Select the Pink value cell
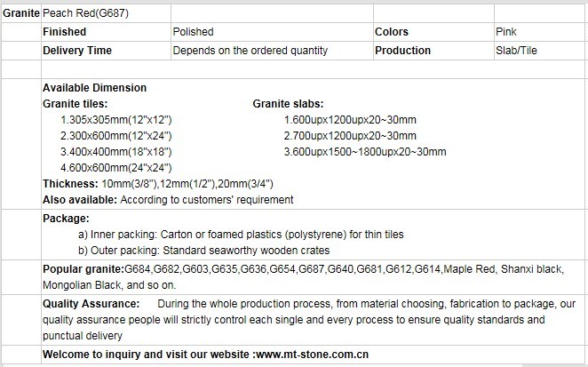The height and width of the screenshot is (367, 588). tap(505, 32)
